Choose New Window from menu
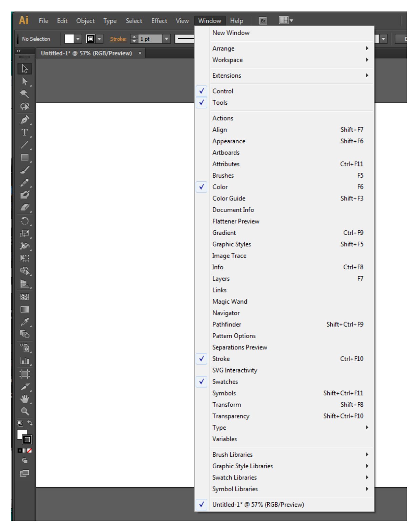Screen dimensions: 418x532 285,33
